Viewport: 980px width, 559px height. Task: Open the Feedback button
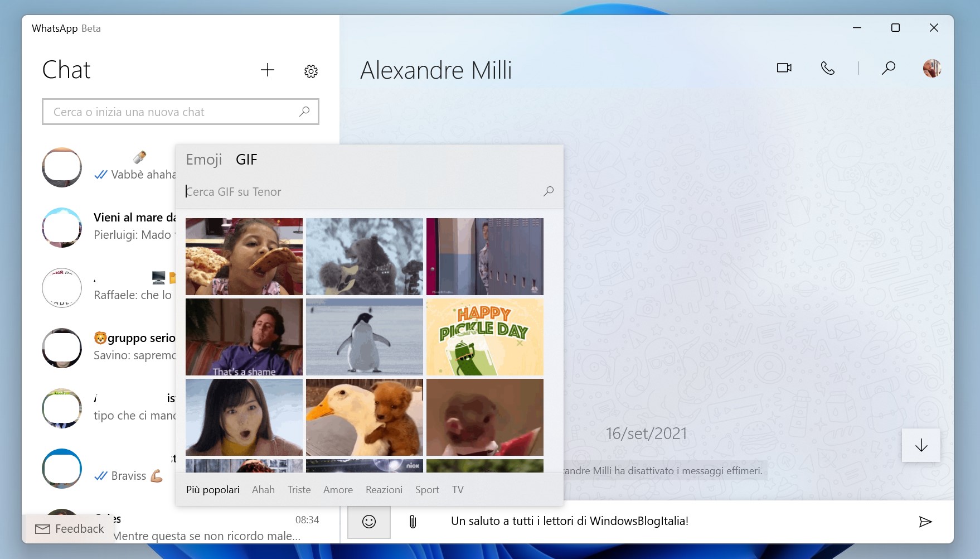pyautogui.click(x=70, y=529)
